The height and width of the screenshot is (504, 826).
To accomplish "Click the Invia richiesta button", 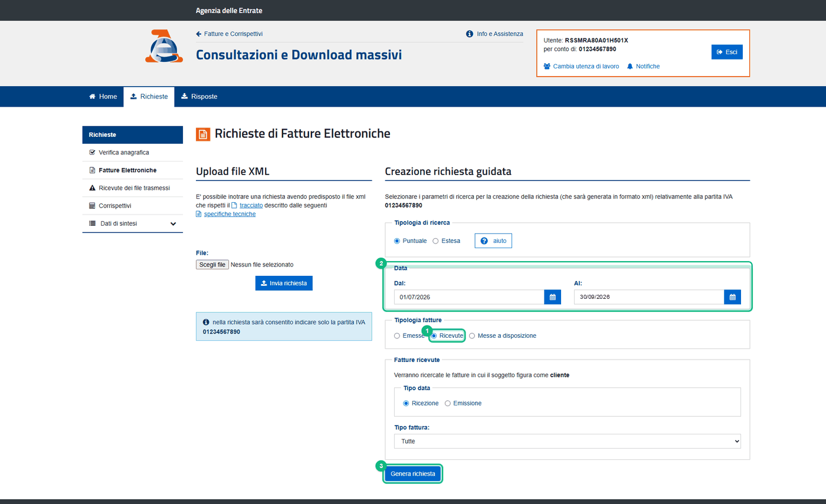I will [x=284, y=284].
